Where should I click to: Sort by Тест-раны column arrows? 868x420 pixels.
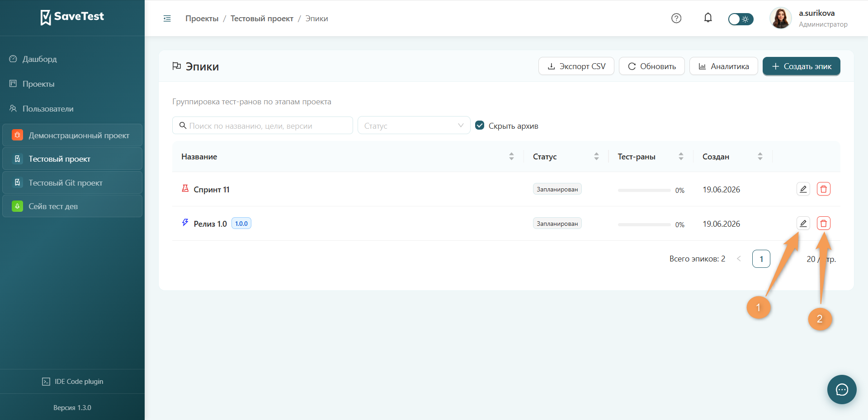click(681, 157)
